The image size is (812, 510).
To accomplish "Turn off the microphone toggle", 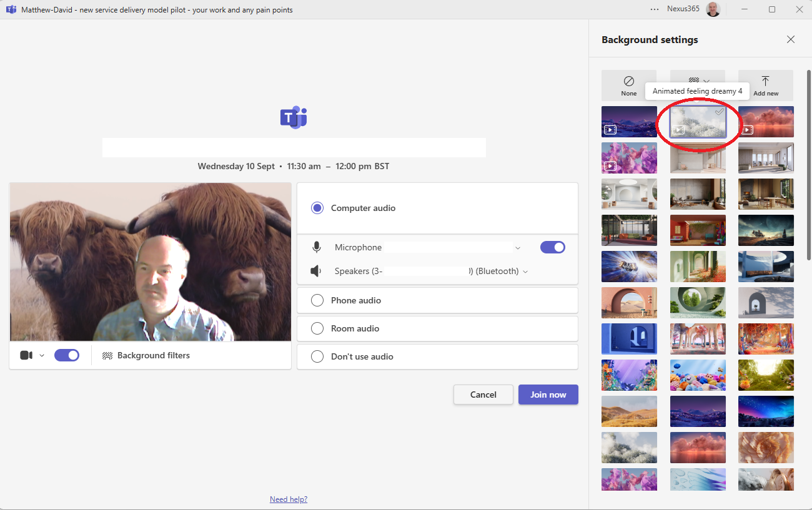I will pyautogui.click(x=552, y=247).
